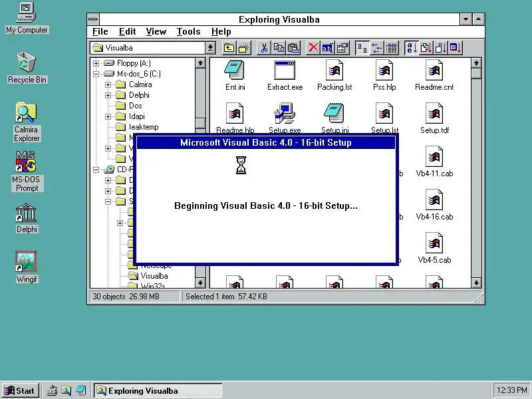
Task: Open the Tools menu
Action: (x=188, y=31)
